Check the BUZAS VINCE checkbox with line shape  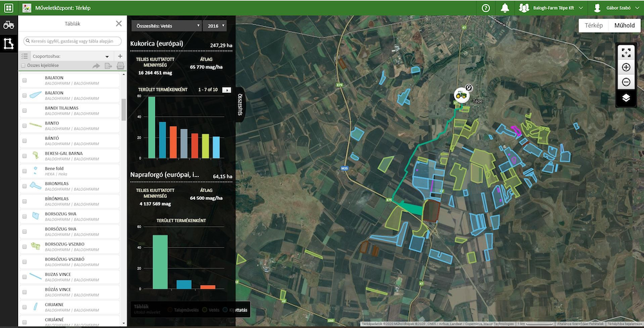point(24,276)
